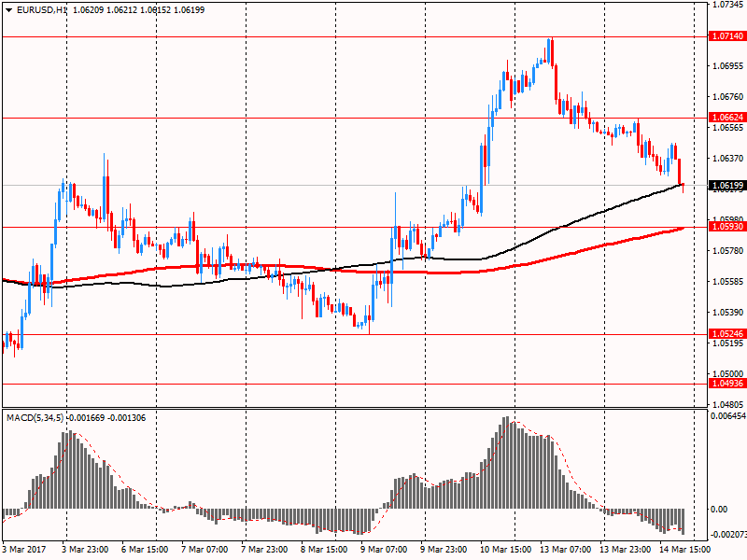
Task: Select the price scale value 1.06955
Action: tap(728, 65)
